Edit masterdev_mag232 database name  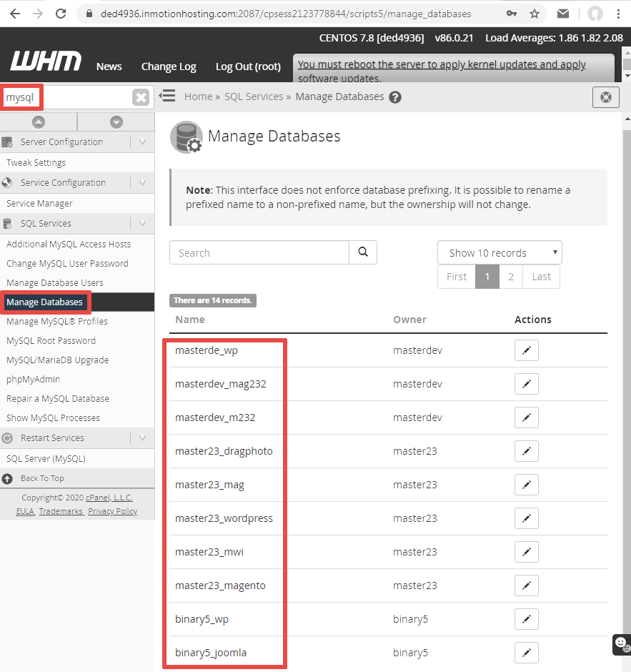(527, 384)
